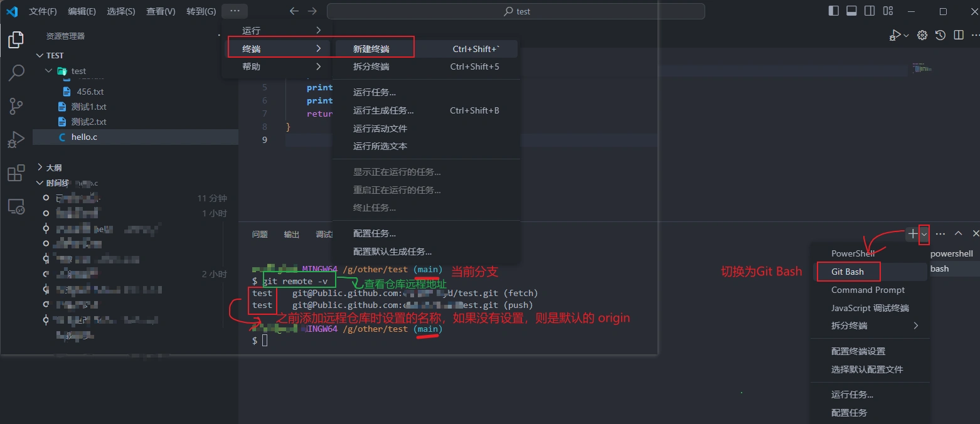Open file 456.txt in explorer
The width and height of the screenshot is (980, 424).
[x=136, y=92]
